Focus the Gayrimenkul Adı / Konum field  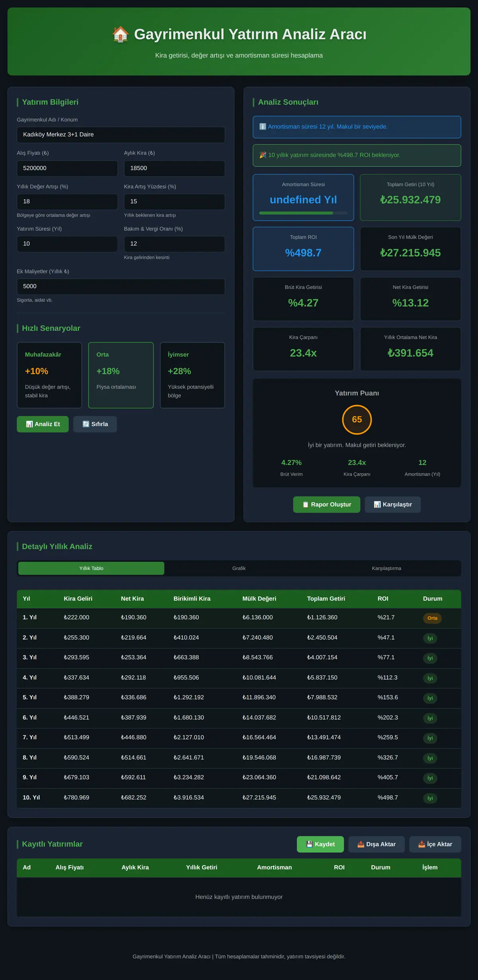(121, 135)
